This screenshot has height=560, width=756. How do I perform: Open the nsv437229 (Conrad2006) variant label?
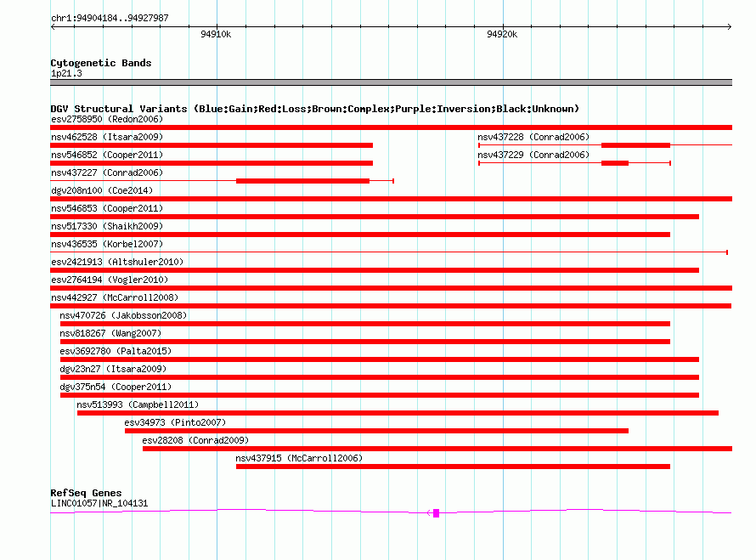(x=533, y=155)
